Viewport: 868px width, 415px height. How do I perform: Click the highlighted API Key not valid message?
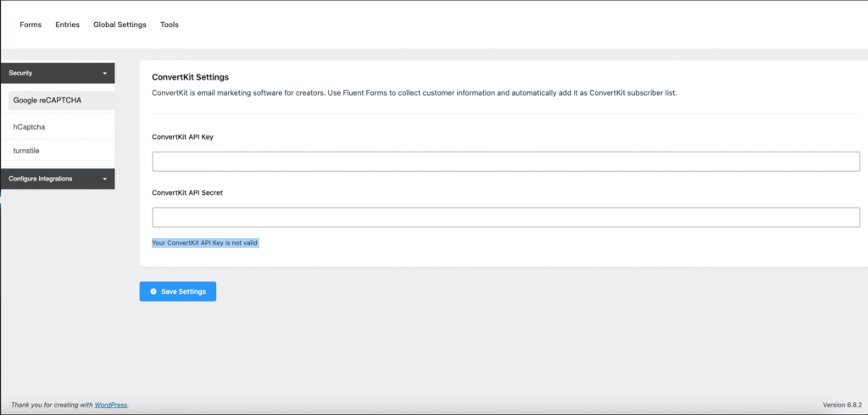204,243
